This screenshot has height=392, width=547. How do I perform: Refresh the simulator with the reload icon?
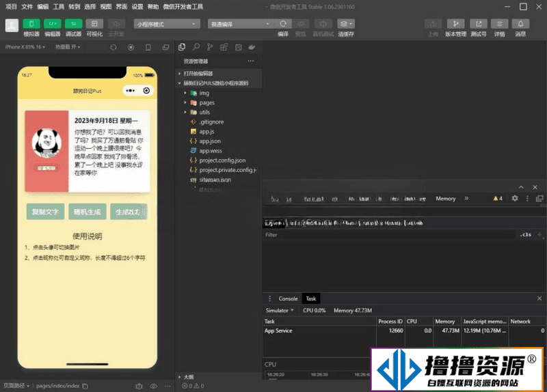[114, 47]
